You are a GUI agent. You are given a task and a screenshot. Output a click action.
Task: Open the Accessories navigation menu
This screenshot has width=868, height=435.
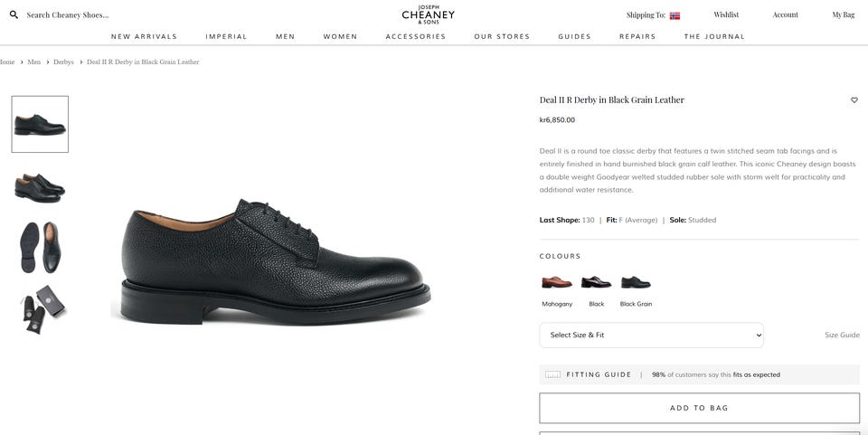coord(416,36)
